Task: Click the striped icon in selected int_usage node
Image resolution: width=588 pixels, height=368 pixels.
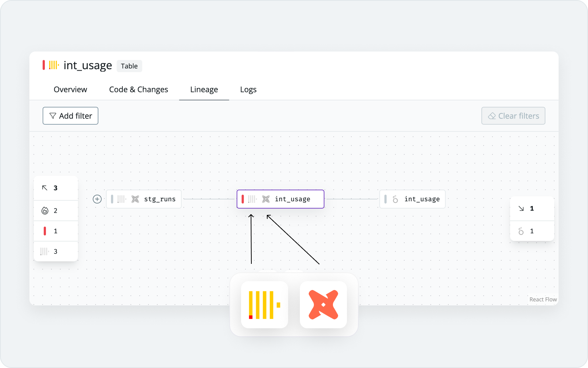Action: click(252, 199)
